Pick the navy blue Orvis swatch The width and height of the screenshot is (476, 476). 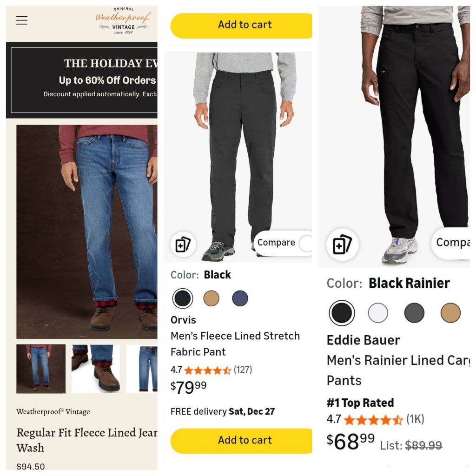click(240, 298)
